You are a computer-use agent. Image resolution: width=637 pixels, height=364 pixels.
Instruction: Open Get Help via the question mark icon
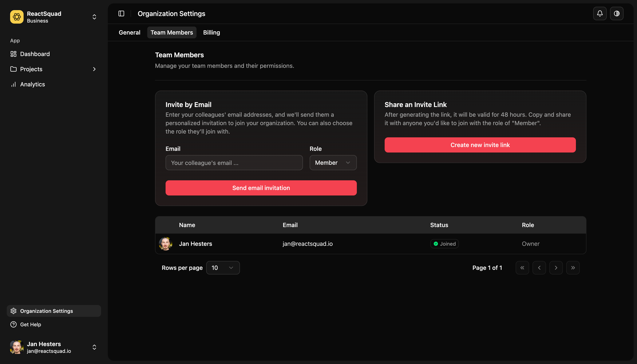(13, 324)
